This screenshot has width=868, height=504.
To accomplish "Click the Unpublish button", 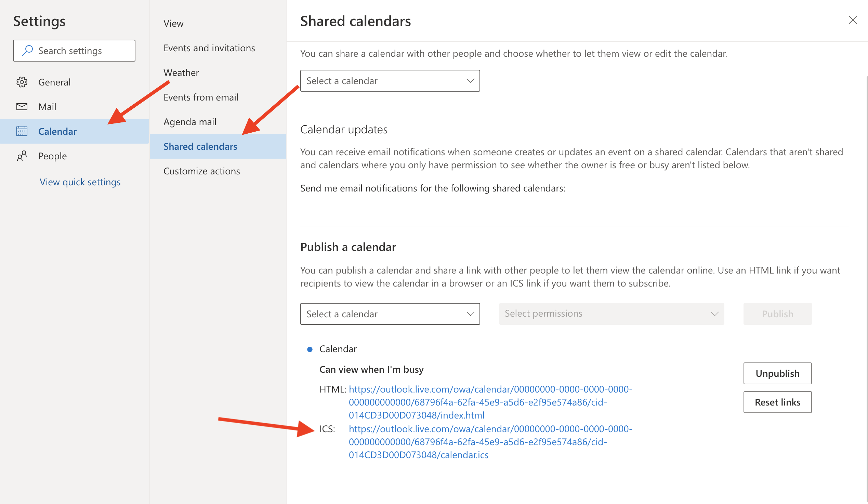I will coord(777,373).
